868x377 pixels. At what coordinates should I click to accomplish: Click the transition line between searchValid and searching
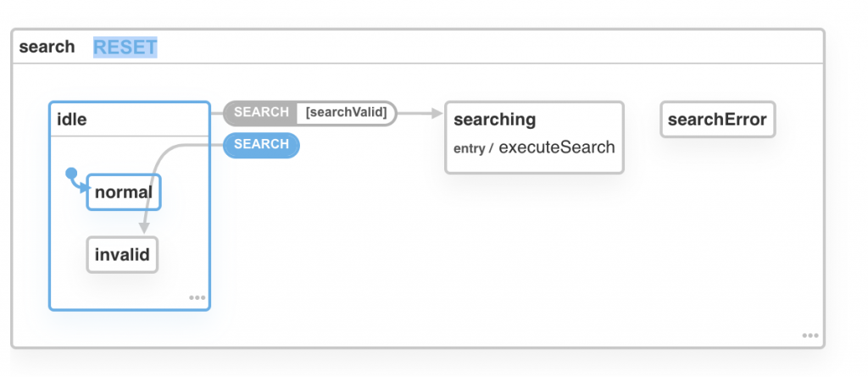point(415,113)
